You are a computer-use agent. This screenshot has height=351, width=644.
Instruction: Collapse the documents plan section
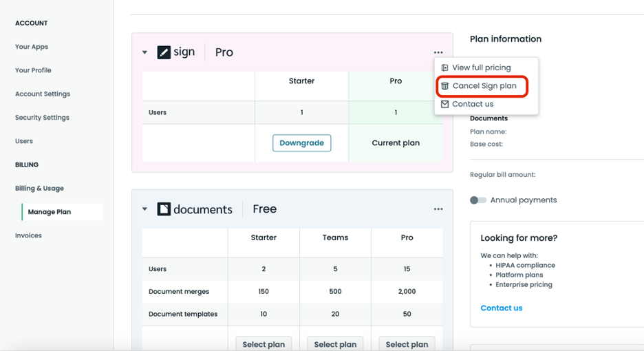click(x=144, y=209)
